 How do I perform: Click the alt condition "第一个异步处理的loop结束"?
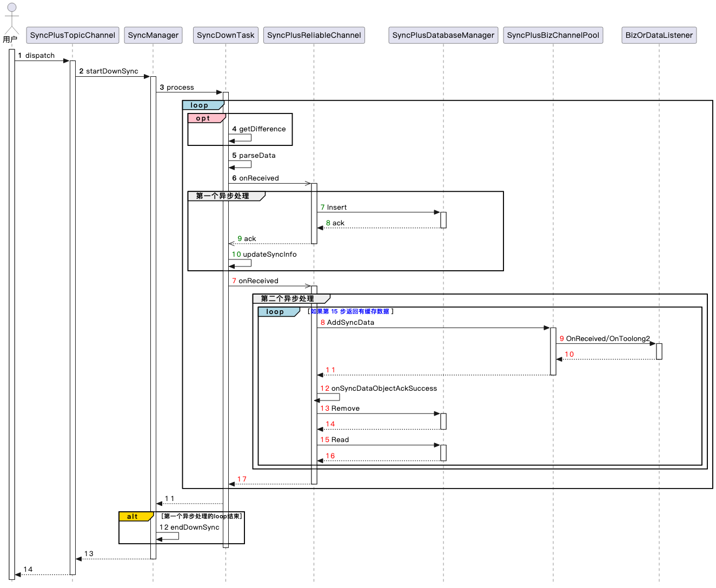pos(202,516)
